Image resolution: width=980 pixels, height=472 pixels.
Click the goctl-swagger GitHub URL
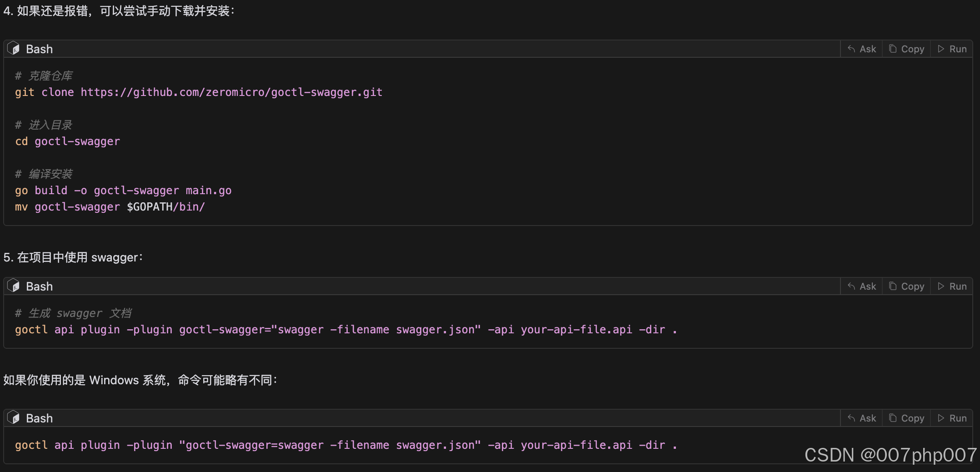[232, 92]
